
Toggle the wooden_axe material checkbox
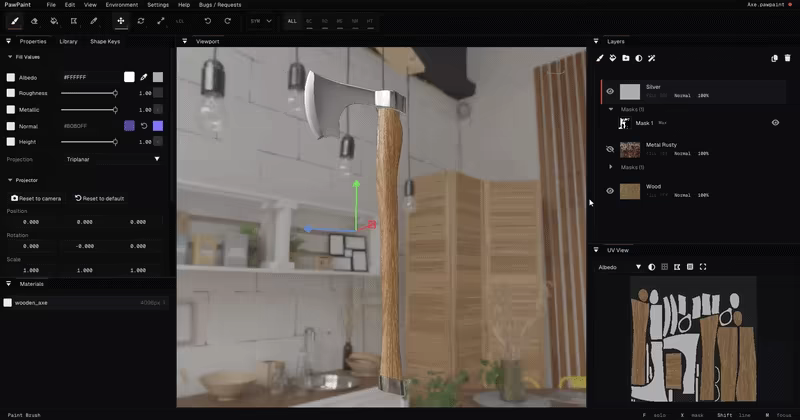[x=8, y=303]
